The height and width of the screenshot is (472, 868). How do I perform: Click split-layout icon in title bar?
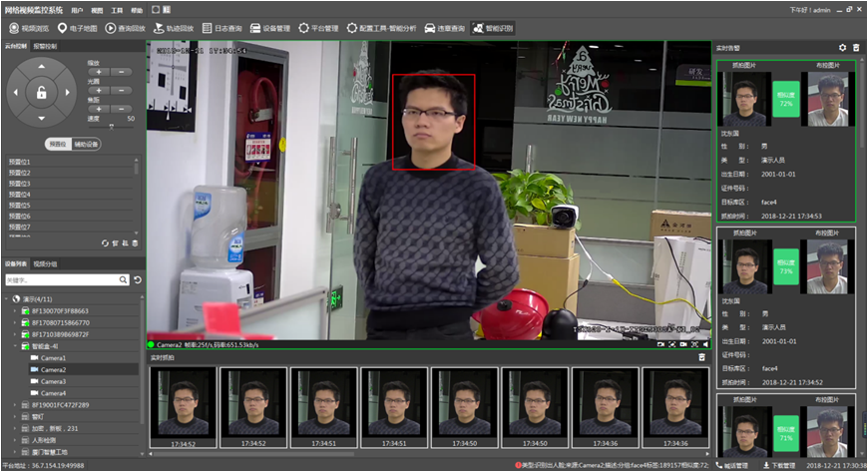click(x=167, y=9)
